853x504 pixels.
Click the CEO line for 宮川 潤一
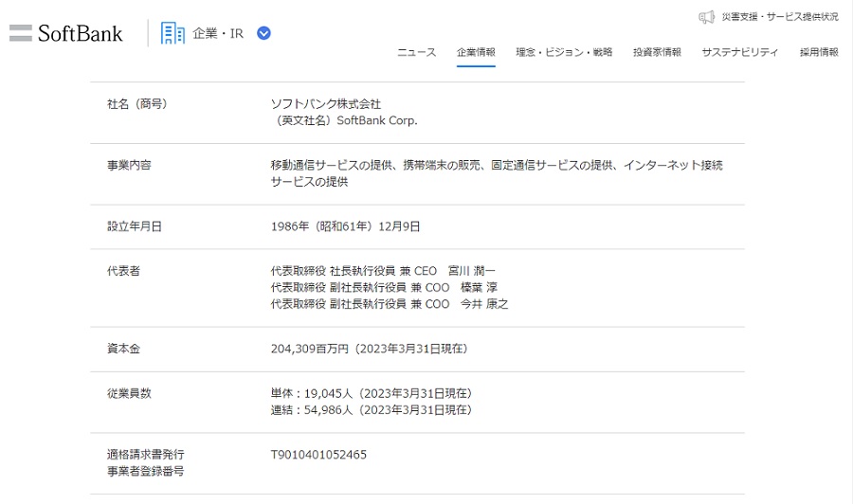pos(383,271)
